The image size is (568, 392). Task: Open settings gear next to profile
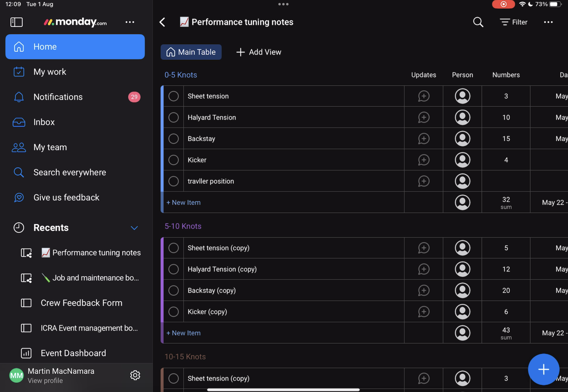[x=135, y=375]
